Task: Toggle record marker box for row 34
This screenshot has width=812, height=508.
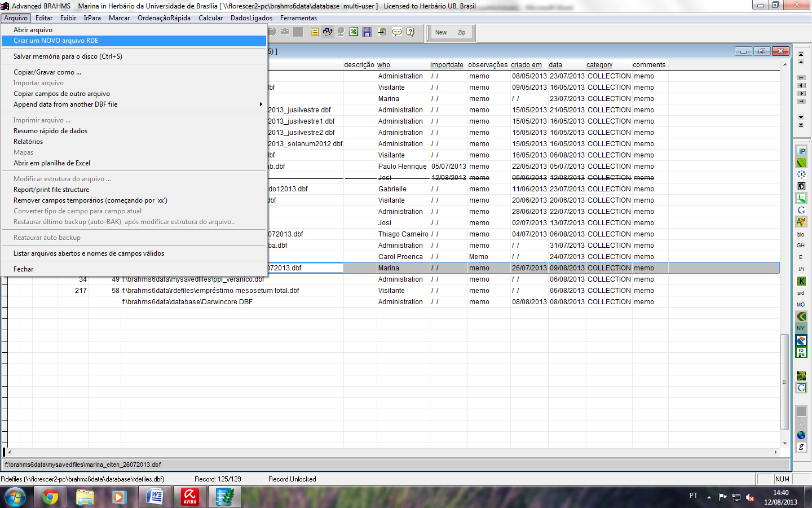Action: coord(5,279)
